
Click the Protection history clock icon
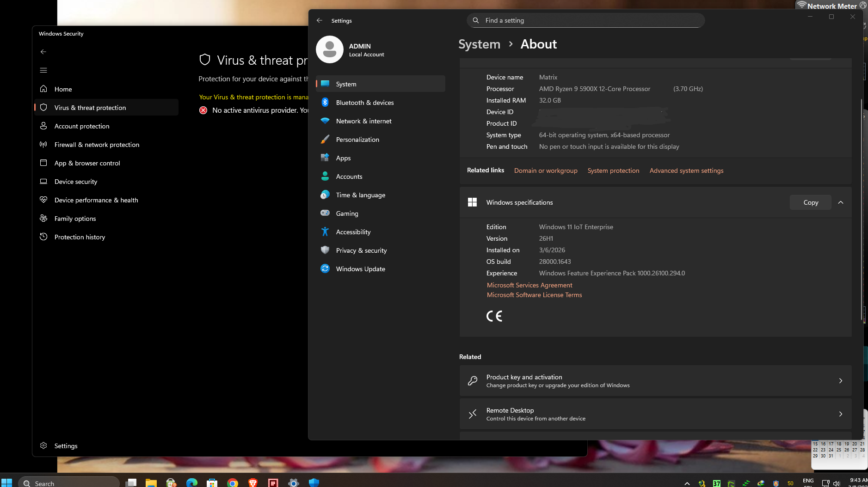pos(43,237)
